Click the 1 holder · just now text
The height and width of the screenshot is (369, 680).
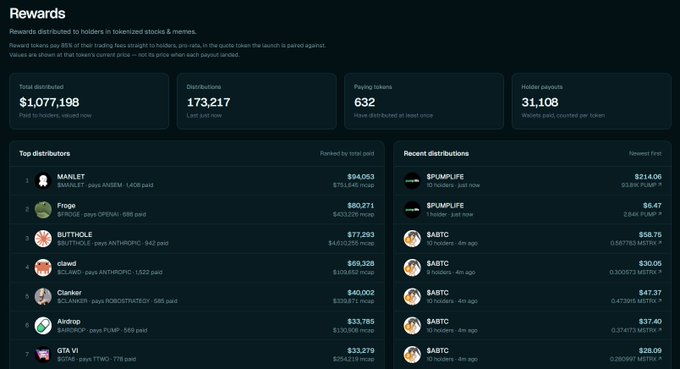pyautogui.click(x=450, y=214)
